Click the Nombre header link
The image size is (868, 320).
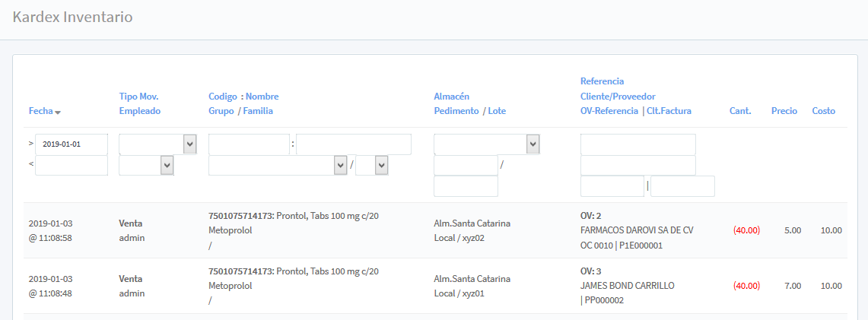coord(262,97)
